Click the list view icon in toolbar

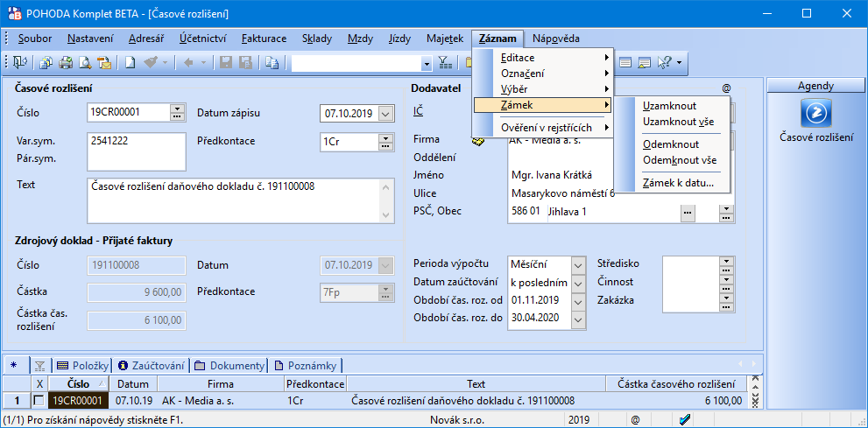coord(625,62)
